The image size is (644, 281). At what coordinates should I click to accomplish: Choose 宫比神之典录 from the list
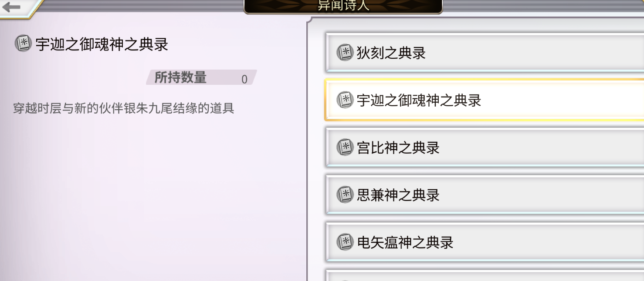click(485, 147)
